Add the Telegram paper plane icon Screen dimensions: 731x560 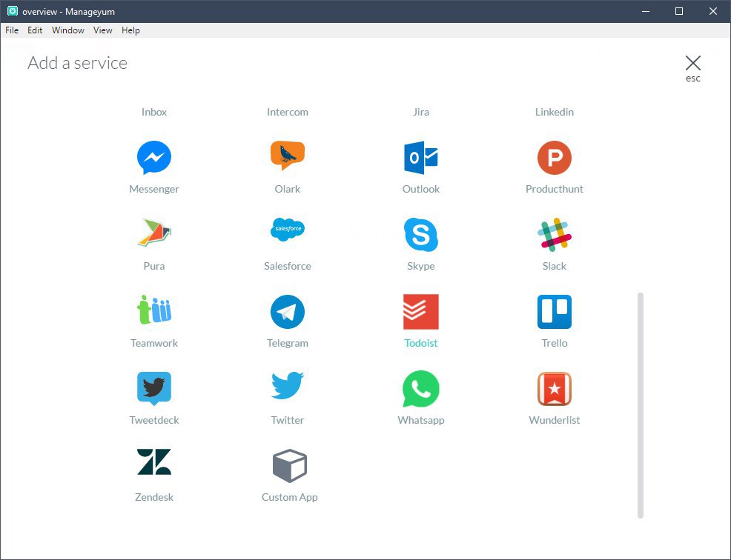(x=288, y=312)
